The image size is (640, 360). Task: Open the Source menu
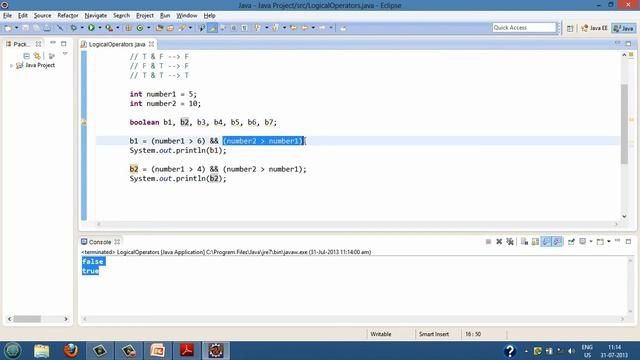pos(42,16)
